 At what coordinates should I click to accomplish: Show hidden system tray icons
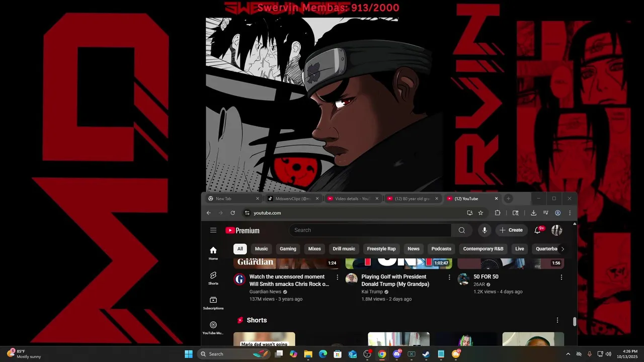pyautogui.click(x=568, y=354)
